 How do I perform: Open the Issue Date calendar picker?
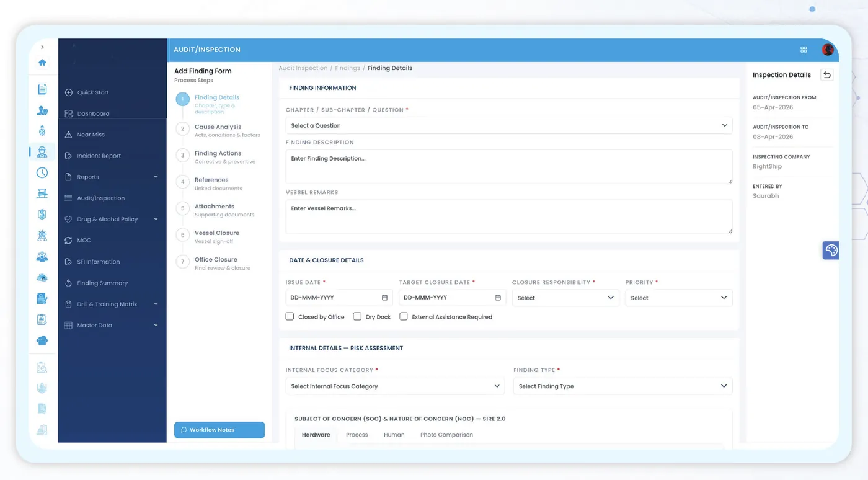384,298
